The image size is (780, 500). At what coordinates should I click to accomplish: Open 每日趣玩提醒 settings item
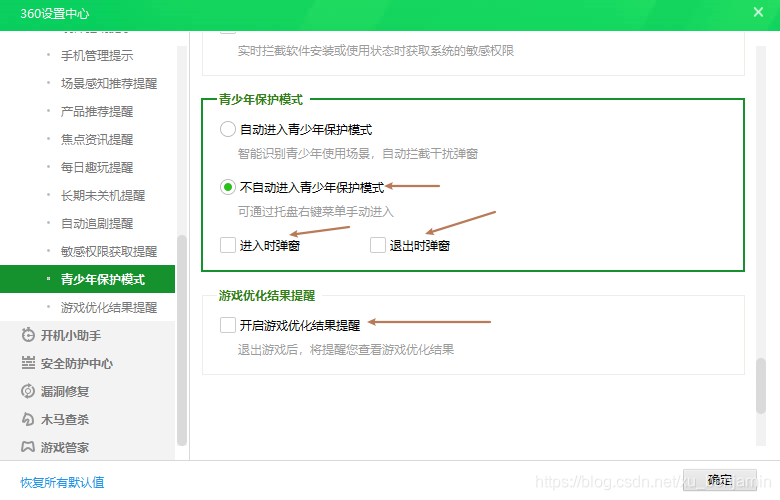pos(88,167)
